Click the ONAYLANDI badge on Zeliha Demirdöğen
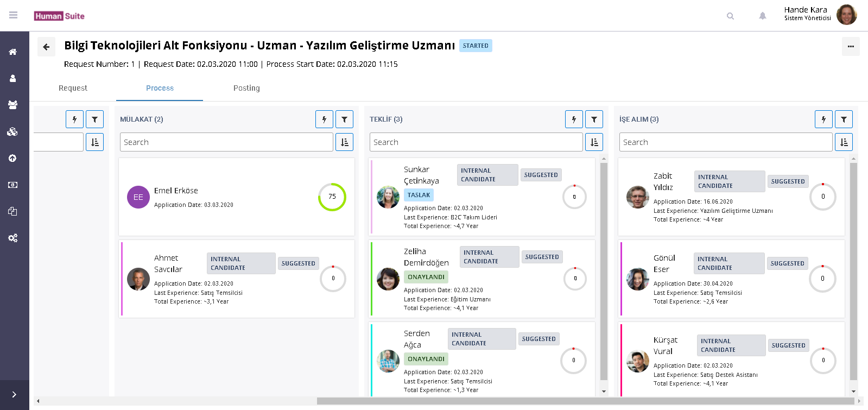Image resolution: width=868 pixels, height=410 pixels. (426, 277)
